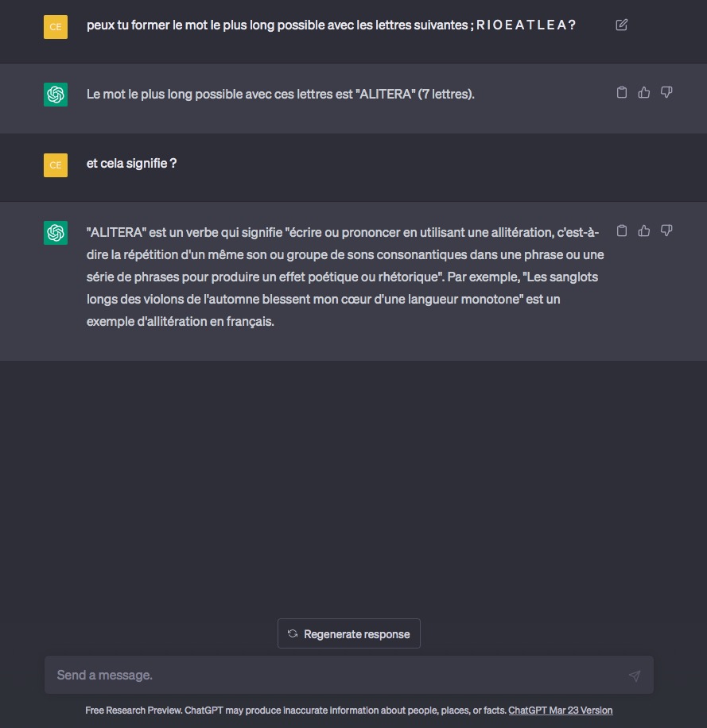The width and height of the screenshot is (707, 728).
Task: Dislike the alliteration definition response
Action: (x=666, y=230)
